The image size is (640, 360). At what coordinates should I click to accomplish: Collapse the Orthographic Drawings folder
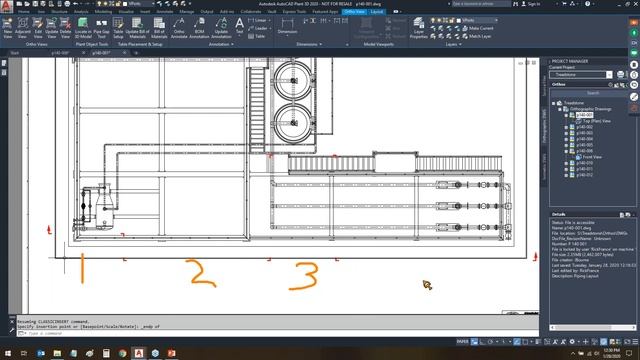point(560,109)
